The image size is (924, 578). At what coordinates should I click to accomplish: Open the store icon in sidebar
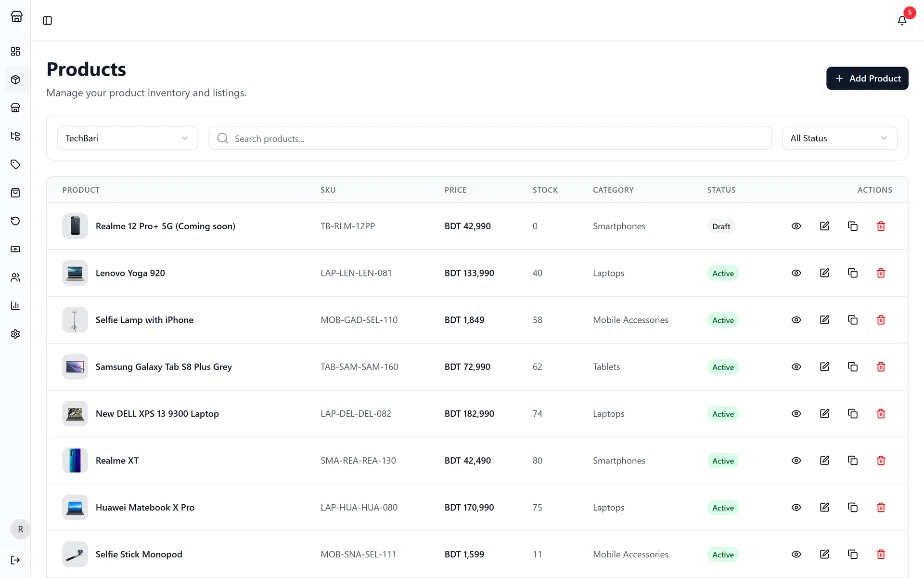tap(15, 108)
